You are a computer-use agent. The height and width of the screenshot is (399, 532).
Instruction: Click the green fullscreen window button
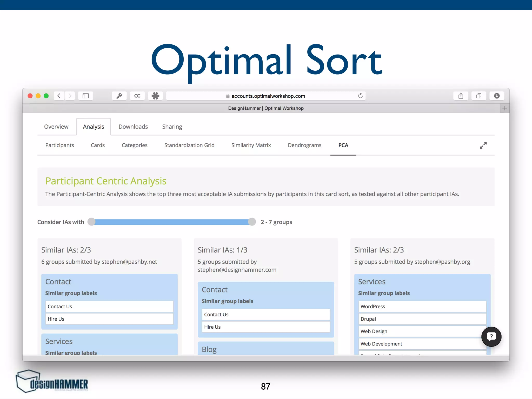46,96
